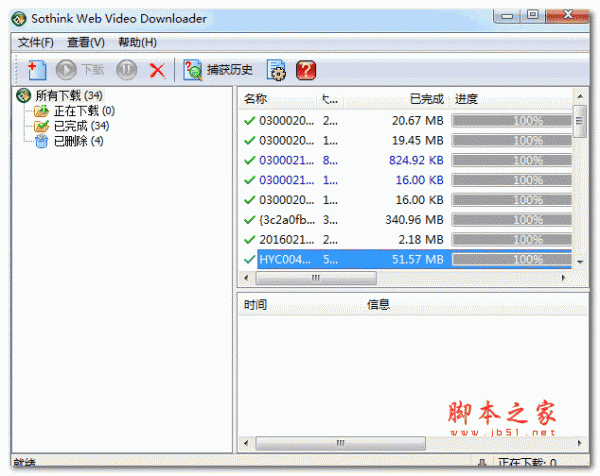Click the new download icon in the toolbar
This screenshot has height=476, width=600.
click(37, 70)
